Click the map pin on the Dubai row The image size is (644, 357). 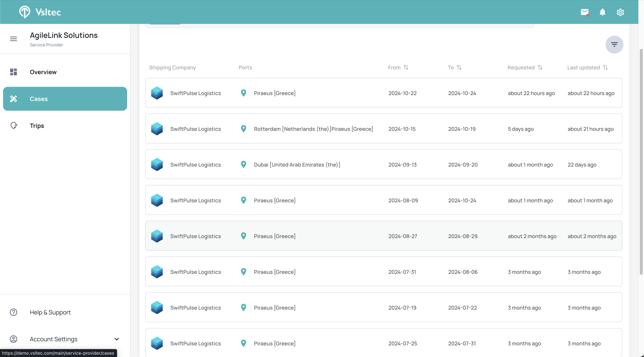click(244, 165)
